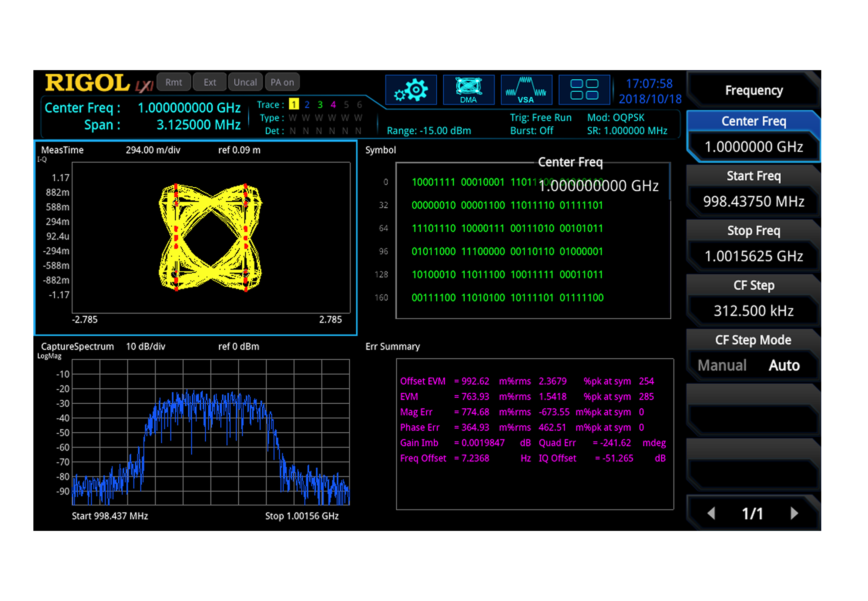Open the system settings gear icon

tap(411, 89)
